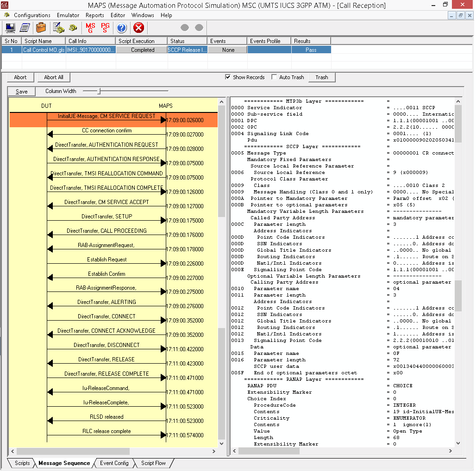
Task: Click the red MSG toolbar icon
Action: click(90, 28)
